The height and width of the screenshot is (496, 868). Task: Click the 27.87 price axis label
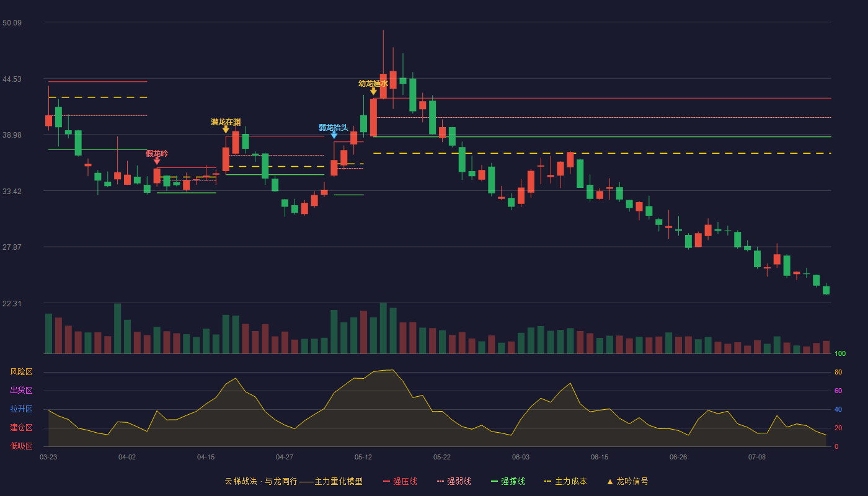(12, 247)
